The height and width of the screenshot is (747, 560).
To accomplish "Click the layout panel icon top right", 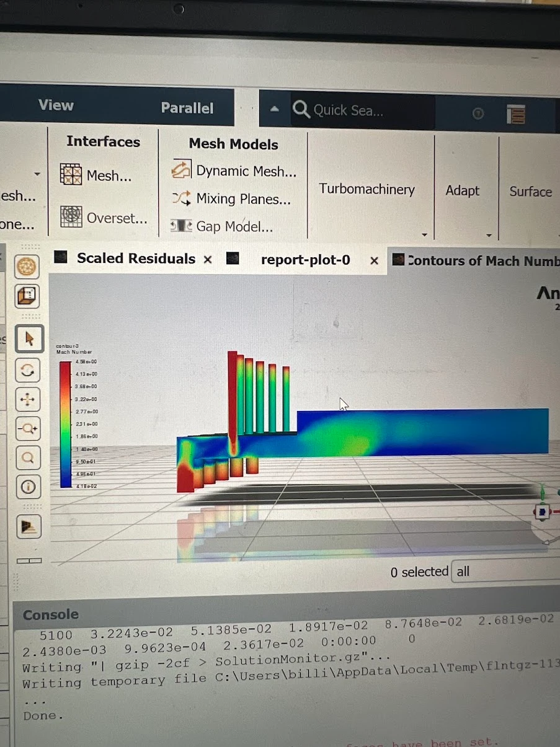I will 516,114.
